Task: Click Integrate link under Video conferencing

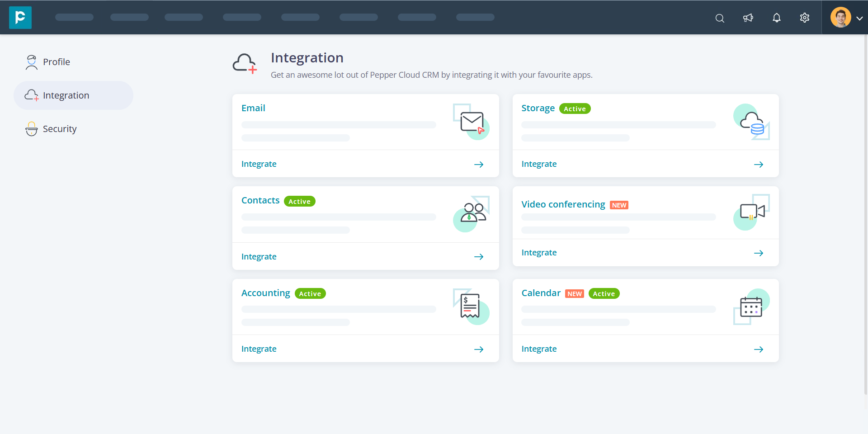Action: pos(539,253)
